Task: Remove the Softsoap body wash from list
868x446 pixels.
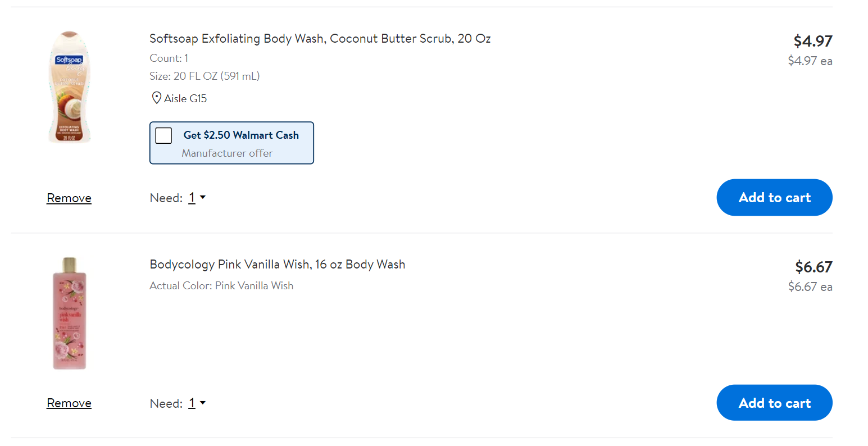Action: pos(69,198)
